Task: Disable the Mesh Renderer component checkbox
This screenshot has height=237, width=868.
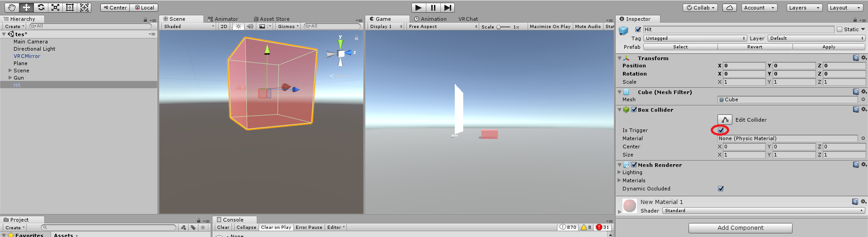Action: 634,165
